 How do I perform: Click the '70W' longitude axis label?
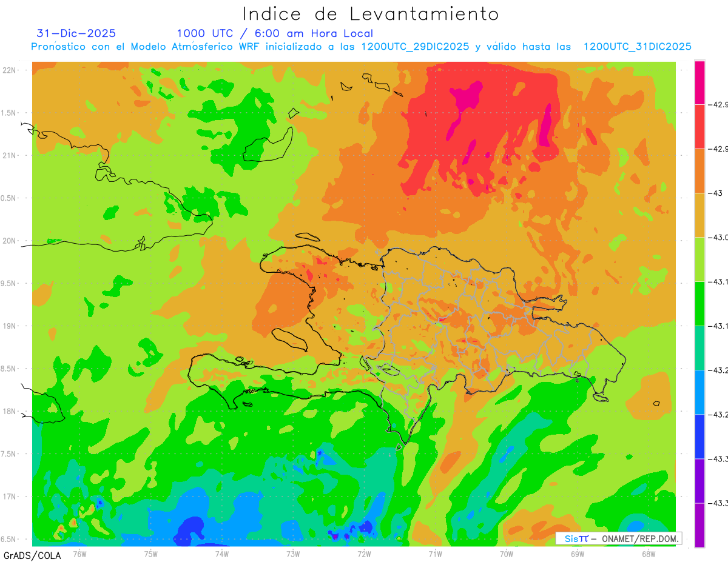507,554
